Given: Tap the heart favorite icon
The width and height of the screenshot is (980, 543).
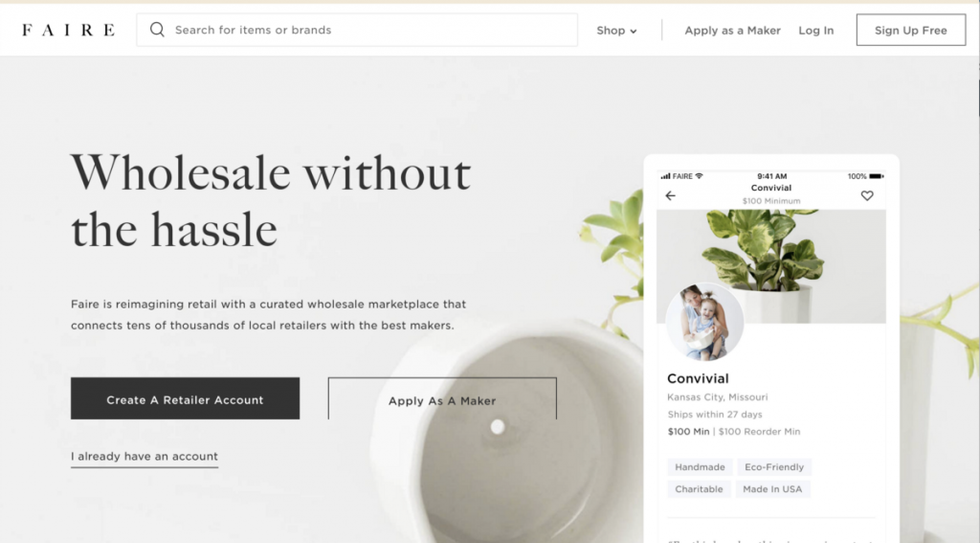Looking at the screenshot, I should [867, 195].
